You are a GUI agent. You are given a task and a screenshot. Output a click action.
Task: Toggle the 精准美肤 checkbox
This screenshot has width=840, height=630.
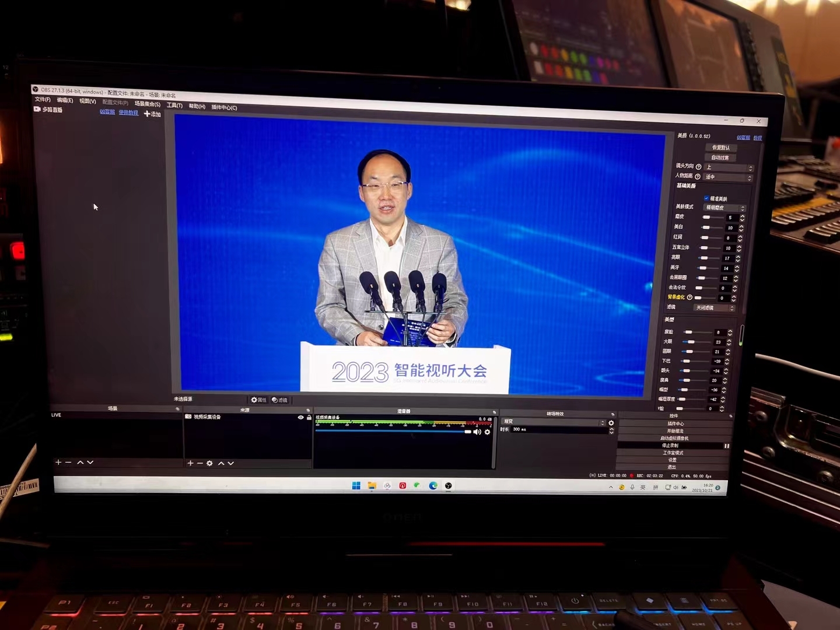(706, 199)
